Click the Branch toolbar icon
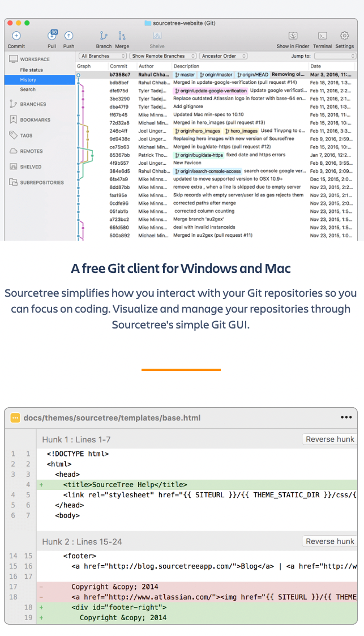 (104, 36)
